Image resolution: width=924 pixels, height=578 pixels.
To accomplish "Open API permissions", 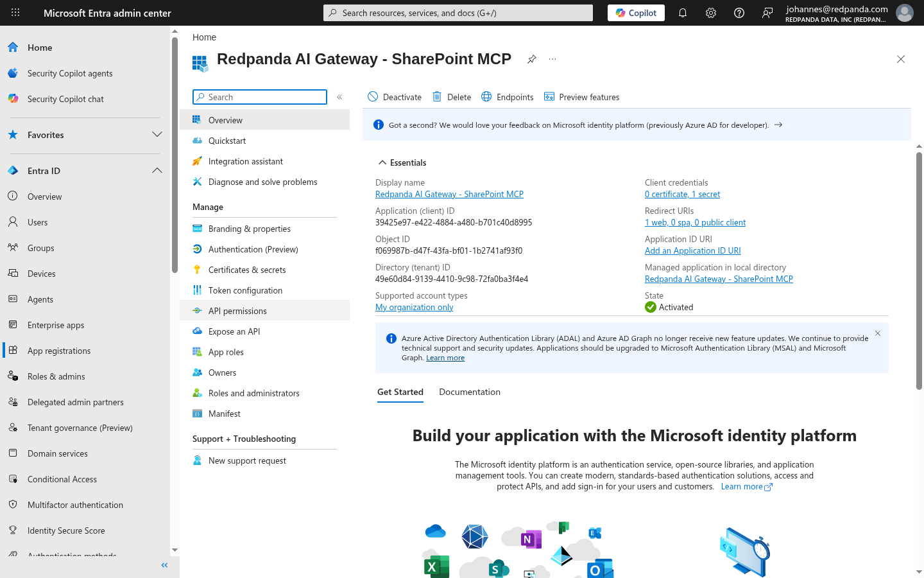I will point(264,311).
